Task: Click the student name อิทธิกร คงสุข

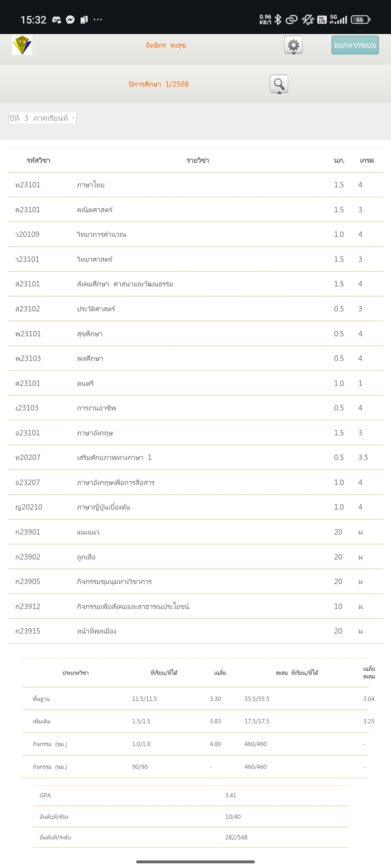Action: 166,45
